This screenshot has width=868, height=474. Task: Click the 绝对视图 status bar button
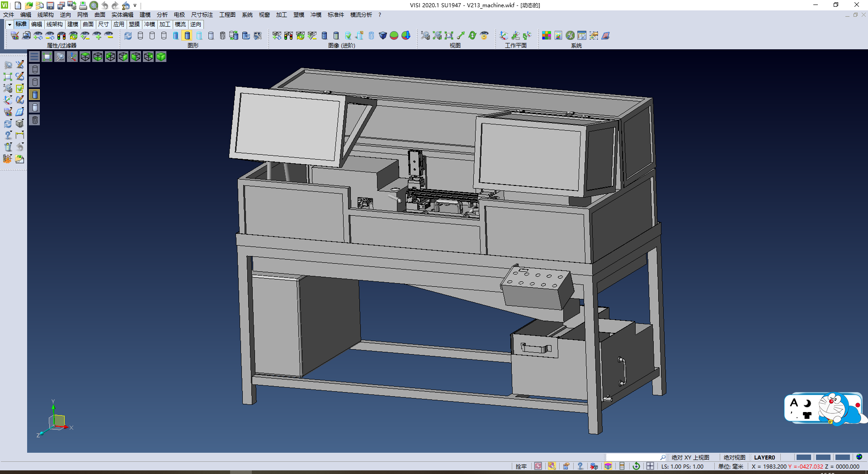(734, 457)
